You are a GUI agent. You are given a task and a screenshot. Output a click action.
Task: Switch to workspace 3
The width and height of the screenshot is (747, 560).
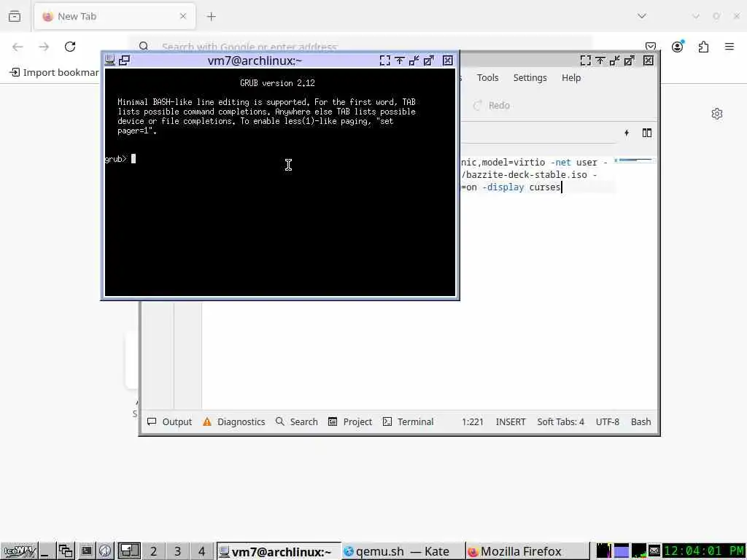(177, 551)
